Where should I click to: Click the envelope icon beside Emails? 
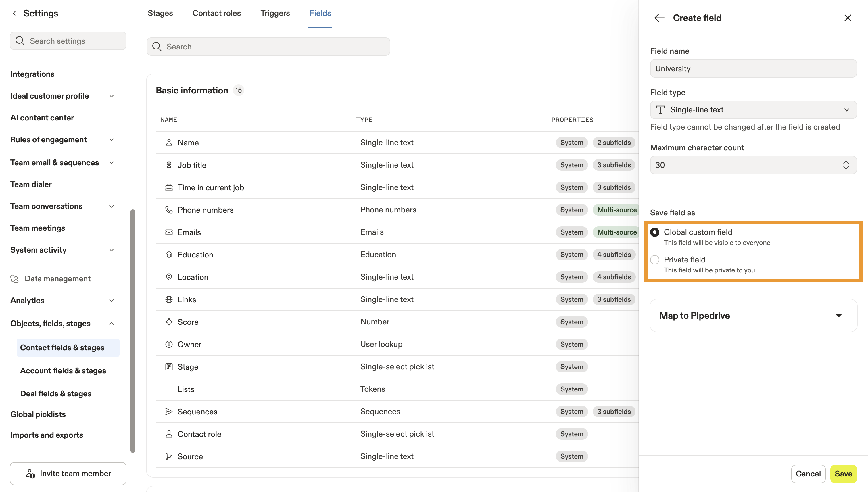coord(169,232)
